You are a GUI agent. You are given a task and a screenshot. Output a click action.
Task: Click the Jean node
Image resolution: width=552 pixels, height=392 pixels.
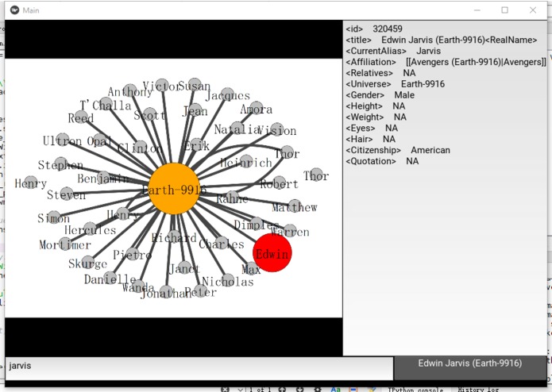point(195,110)
